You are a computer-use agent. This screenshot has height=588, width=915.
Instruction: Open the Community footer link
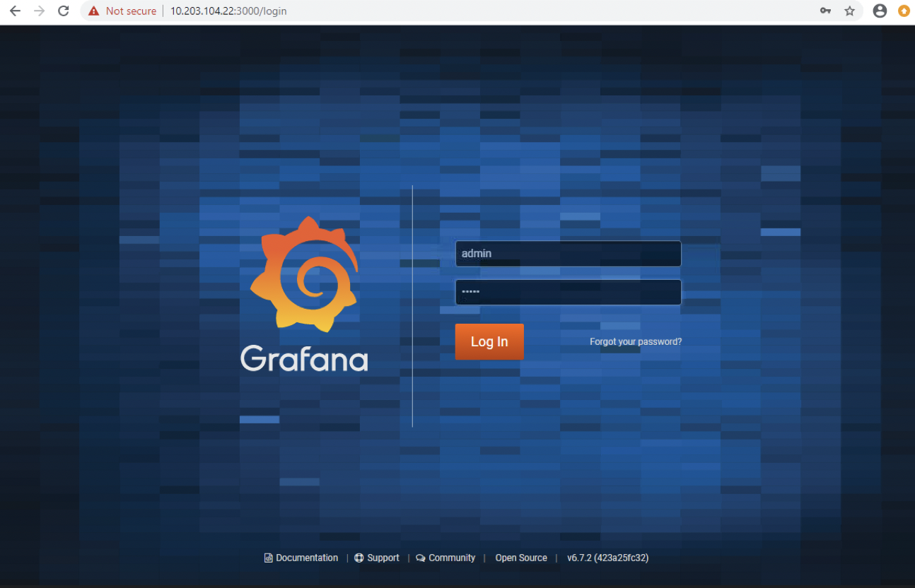tap(452, 558)
